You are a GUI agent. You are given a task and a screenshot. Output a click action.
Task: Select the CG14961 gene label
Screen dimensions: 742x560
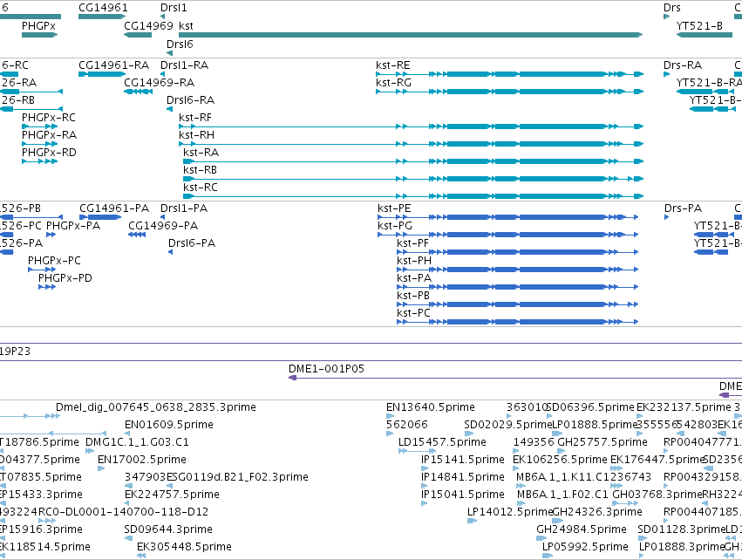(x=103, y=8)
